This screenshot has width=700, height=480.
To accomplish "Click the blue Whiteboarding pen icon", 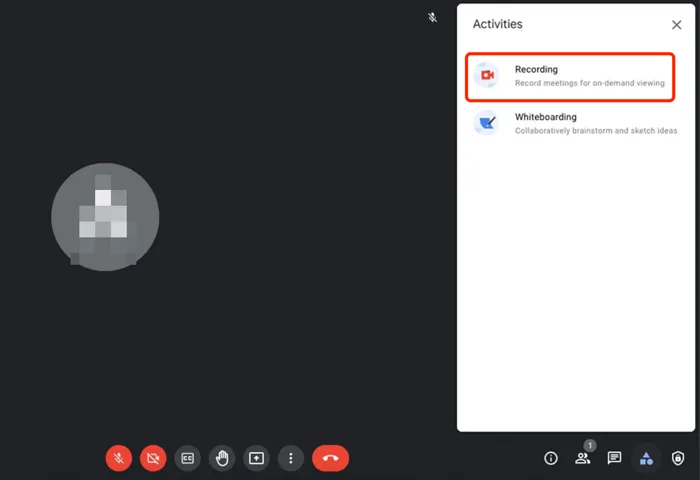I will pos(487,122).
